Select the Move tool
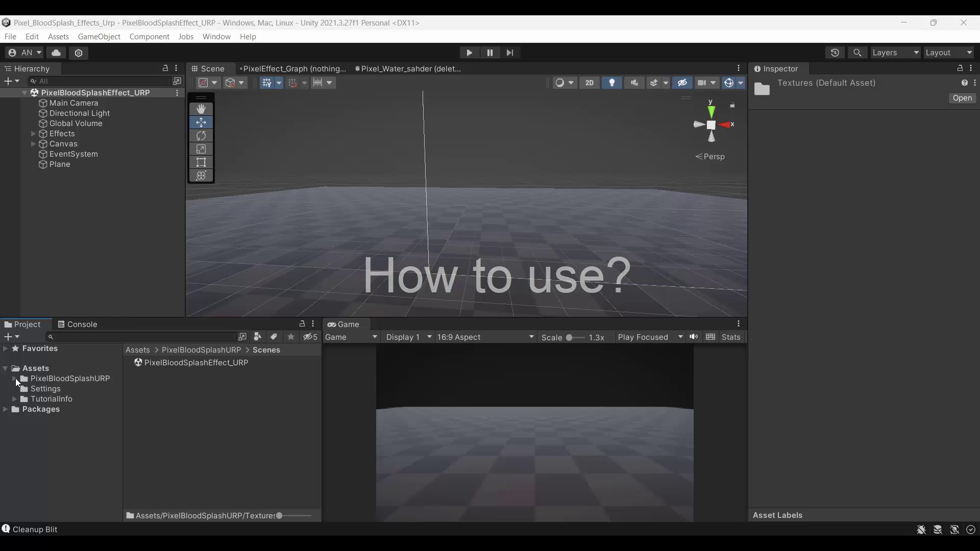Image resolution: width=980 pixels, height=551 pixels. pyautogui.click(x=201, y=122)
